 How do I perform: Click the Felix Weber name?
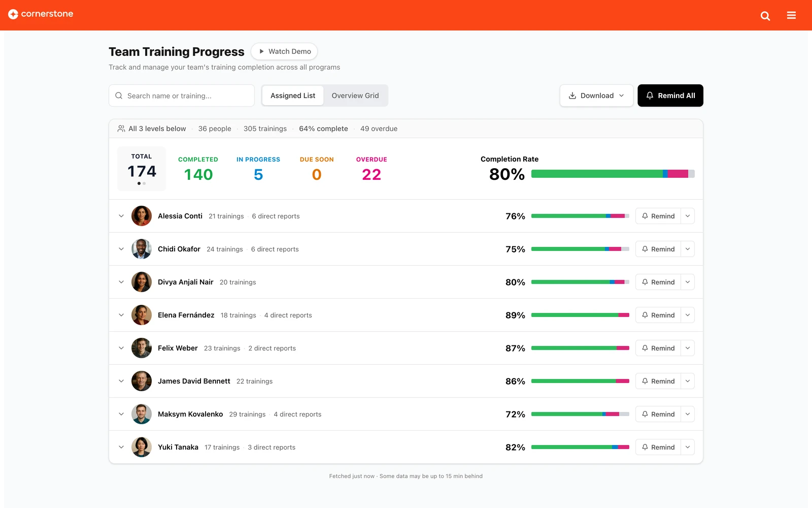click(178, 348)
